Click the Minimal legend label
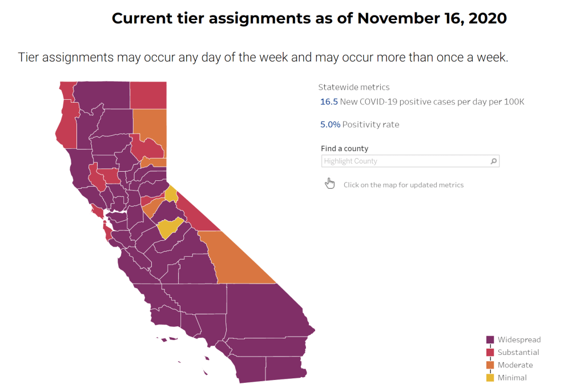Screen dimensions: 584x392 click(512, 378)
